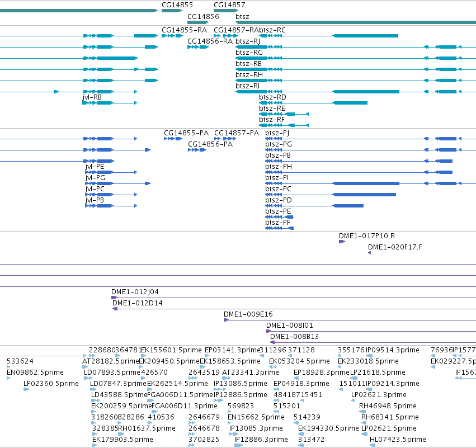Screen dimensions: 476x448
Task: Select the IP12886.3prime EST label
Action: coord(261,440)
